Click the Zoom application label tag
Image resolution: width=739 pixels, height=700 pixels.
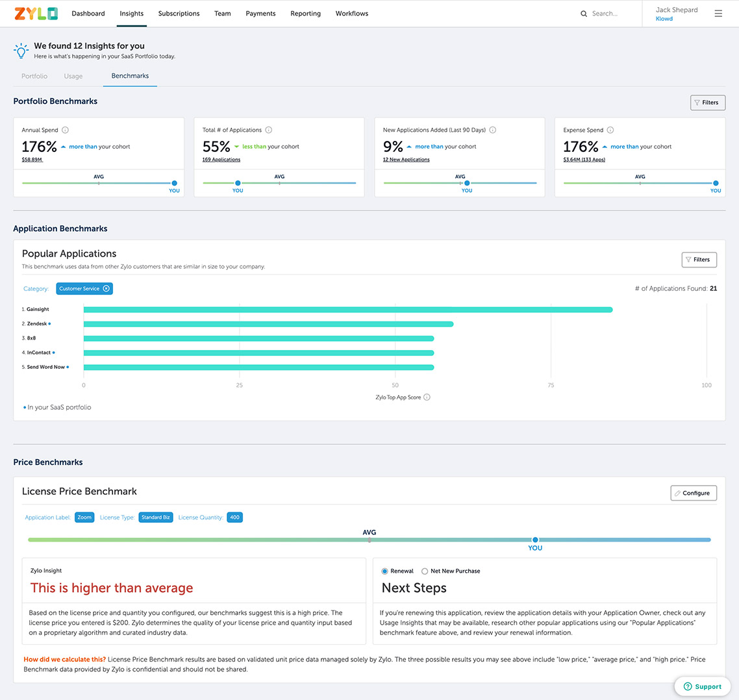[84, 518]
